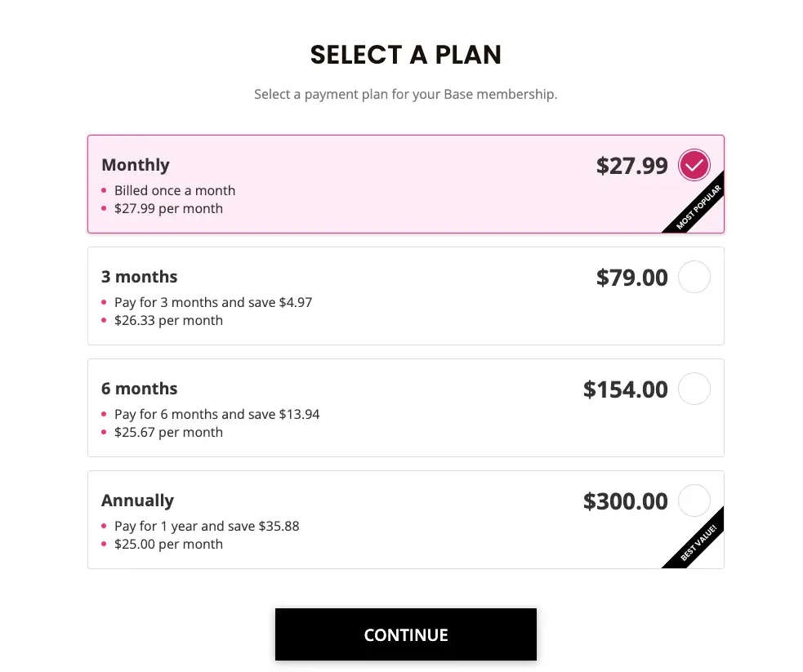Click 'Billed once a month' bullet text
Viewport: 803px width, 672px height.
pos(175,190)
